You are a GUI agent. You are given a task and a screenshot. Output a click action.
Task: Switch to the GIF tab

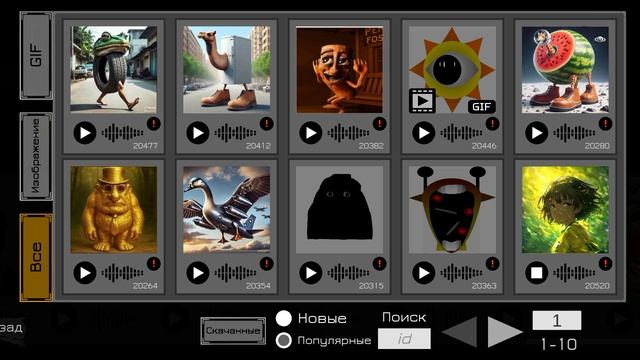(36, 56)
